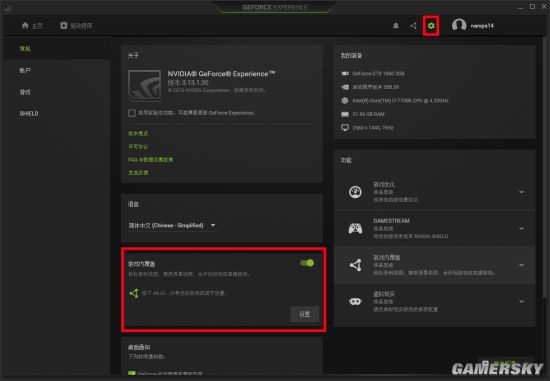Click the version 3.13.1.30 text
This screenshot has height=381, width=550.
[x=188, y=83]
